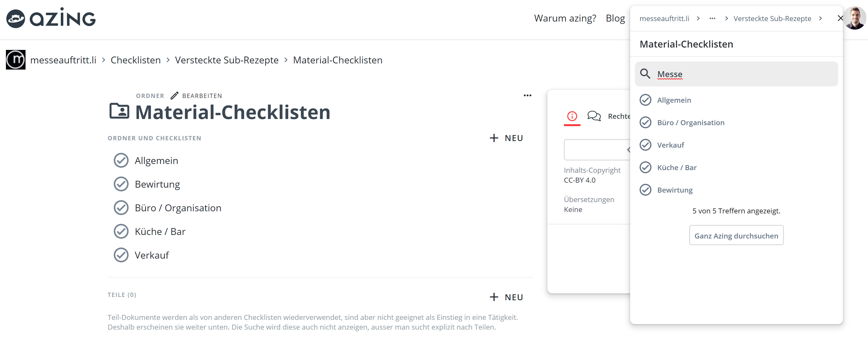The width and height of the screenshot is (868, 353).
Task: Toggle the check circle next to Bewirtung
Action: pos(121,184)
